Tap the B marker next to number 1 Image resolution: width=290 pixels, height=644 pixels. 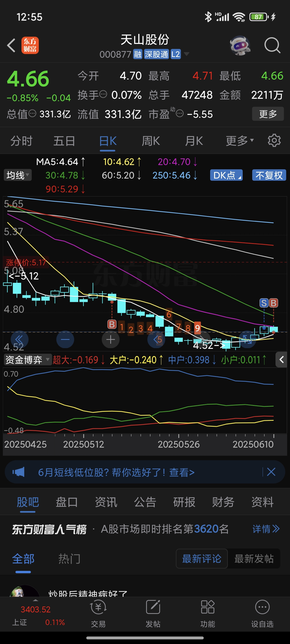[x=112, y=325]
